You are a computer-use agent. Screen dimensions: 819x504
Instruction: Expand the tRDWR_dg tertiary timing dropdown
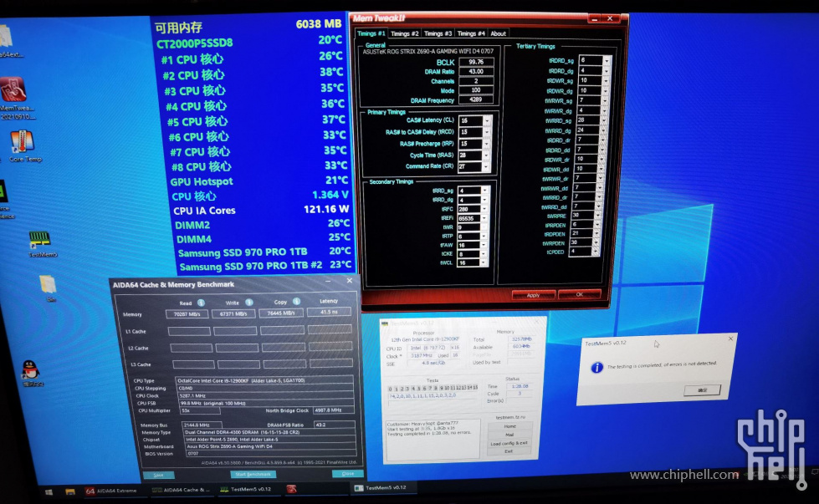coord(604,90)
